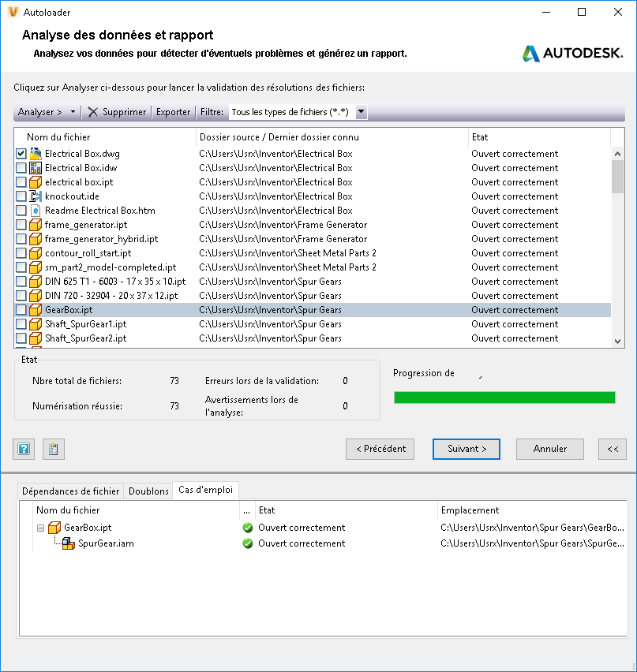
Task: Open help with the question mark icon
Action: coord(24,449)
